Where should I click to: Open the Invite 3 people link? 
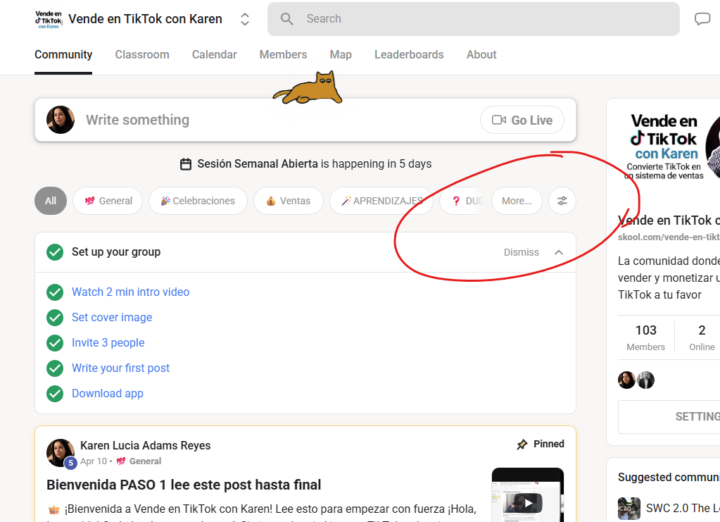[108, 342]
